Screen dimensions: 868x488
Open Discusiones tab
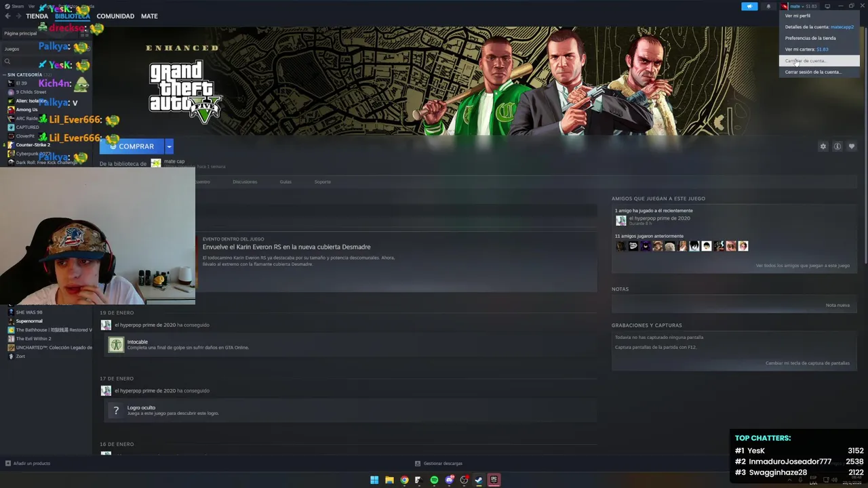tap(245, 182)
